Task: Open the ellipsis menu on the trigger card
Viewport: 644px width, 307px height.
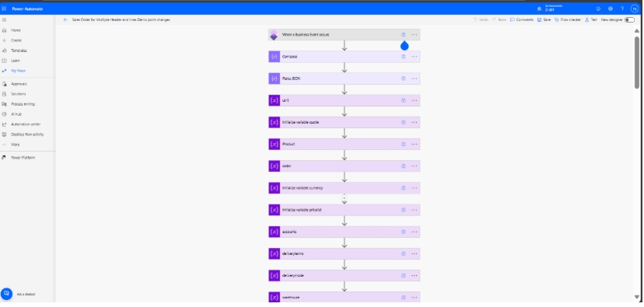Action: 414,35
